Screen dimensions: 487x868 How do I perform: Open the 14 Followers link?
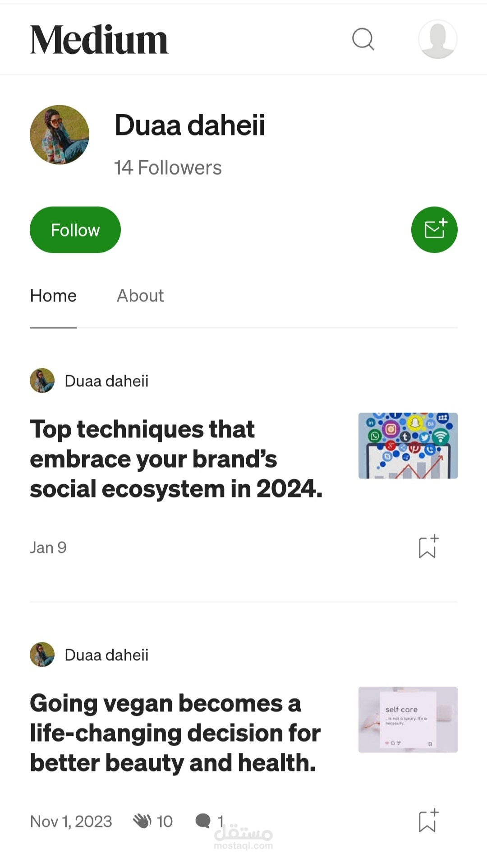pyautogui.click(x=168, y=168)
